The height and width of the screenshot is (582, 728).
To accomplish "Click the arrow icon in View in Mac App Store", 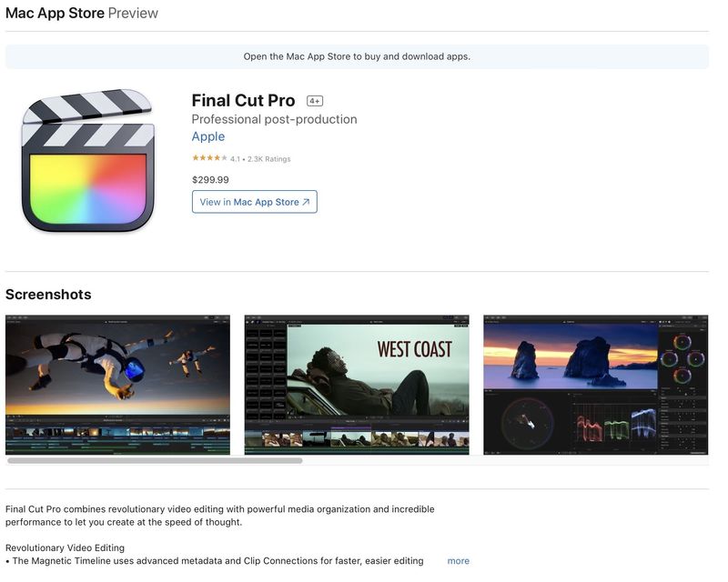I will (306, 203).
